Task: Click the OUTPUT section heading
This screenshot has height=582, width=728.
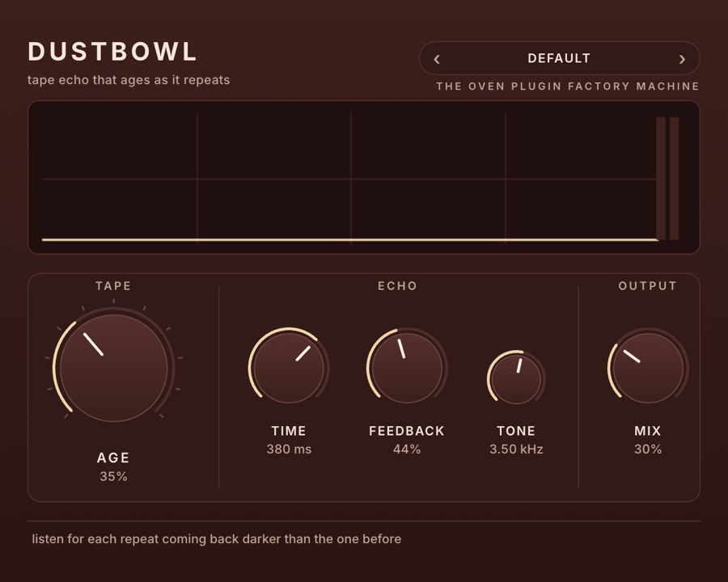Action: pyautogui.click(x=648, y=286)
